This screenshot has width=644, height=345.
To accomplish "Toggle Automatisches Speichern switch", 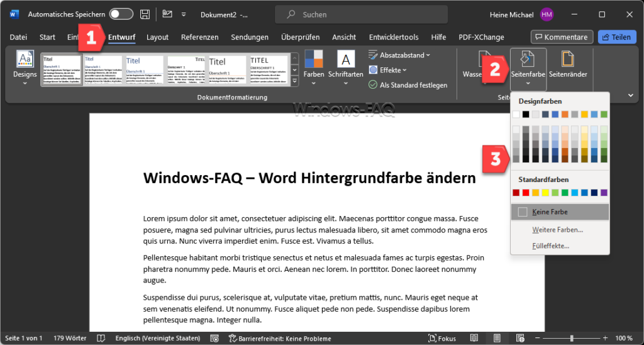I will tap(121, 14).
